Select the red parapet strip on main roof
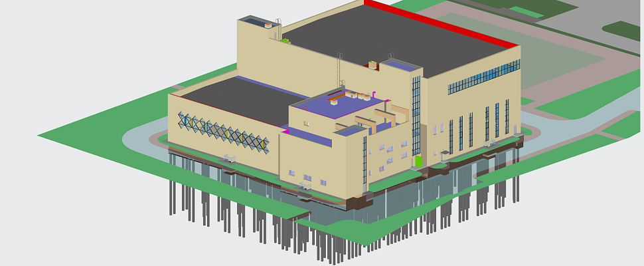644x266 pixels. (440, 23)
